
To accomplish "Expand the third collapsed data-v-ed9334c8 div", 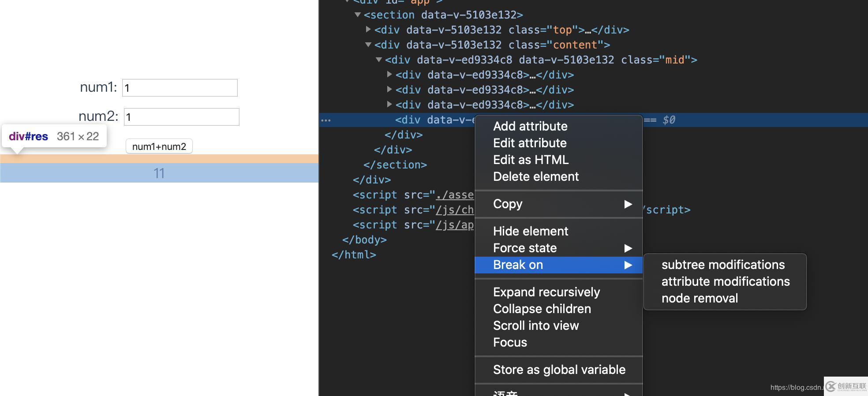I will [389, 105].
